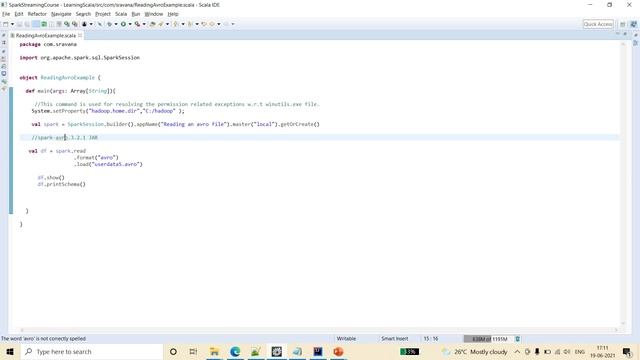Image resolution: width=640 pixels, height=360 pixels.
Task: Open Cortana circle icon on taskbar
Action: click(x=173, y=351)
